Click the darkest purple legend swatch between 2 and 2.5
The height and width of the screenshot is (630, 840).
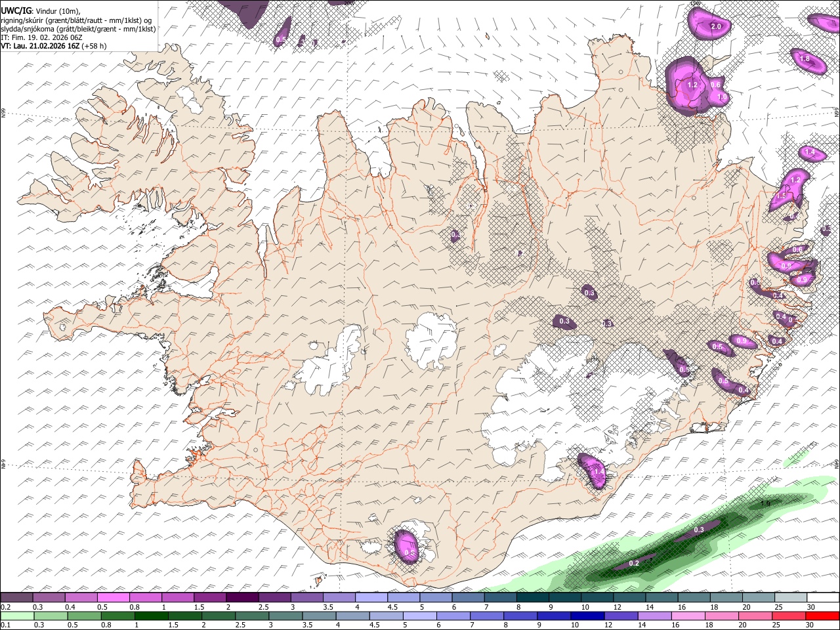(242, 597)
